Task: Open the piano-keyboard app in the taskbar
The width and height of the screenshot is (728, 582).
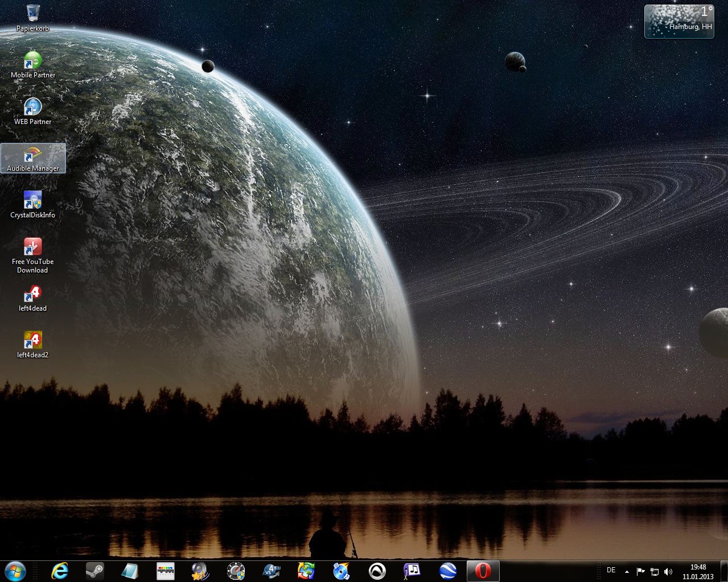Action: [x=166, y=571]
